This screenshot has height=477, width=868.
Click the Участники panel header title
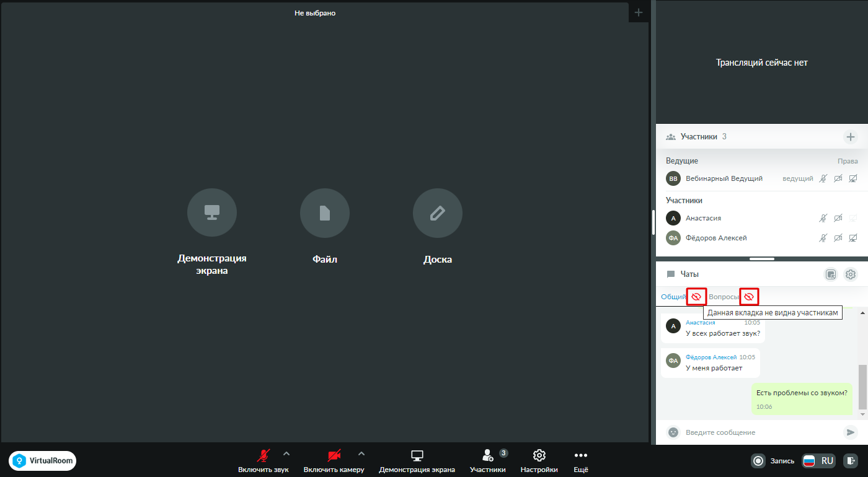tap(699, 137)
